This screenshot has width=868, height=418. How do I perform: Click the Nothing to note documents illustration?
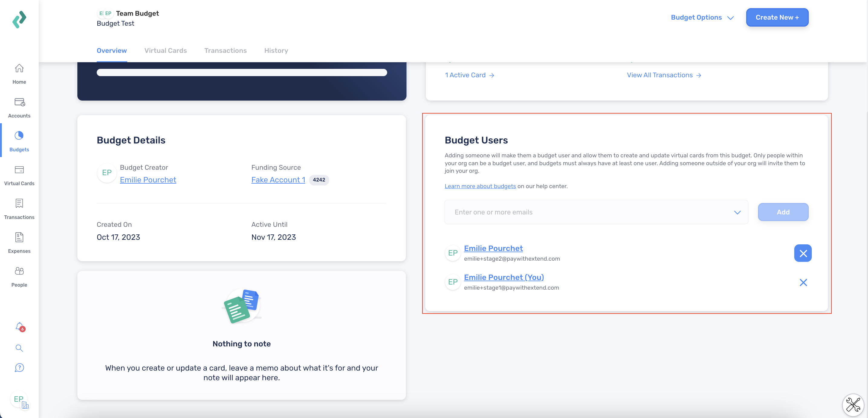tap(242, 306)
